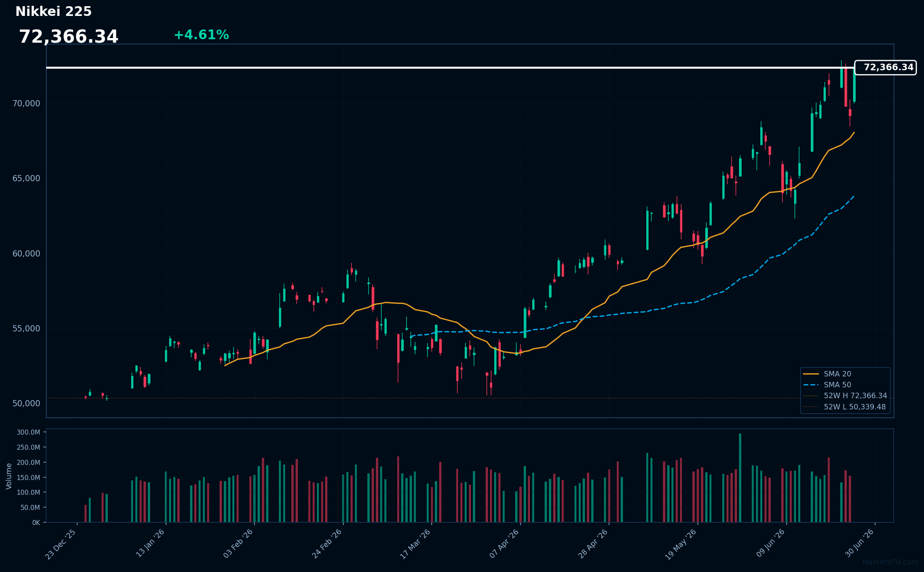Click the Nikkei 225 chart title
This screenshot has height=572, width=924.
click(x=54, y=12)
